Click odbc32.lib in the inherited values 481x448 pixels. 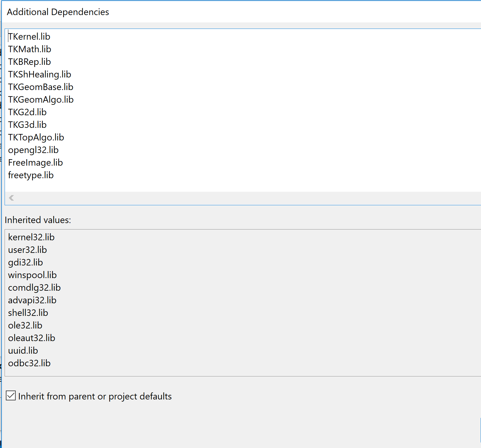tap(29, 363)
